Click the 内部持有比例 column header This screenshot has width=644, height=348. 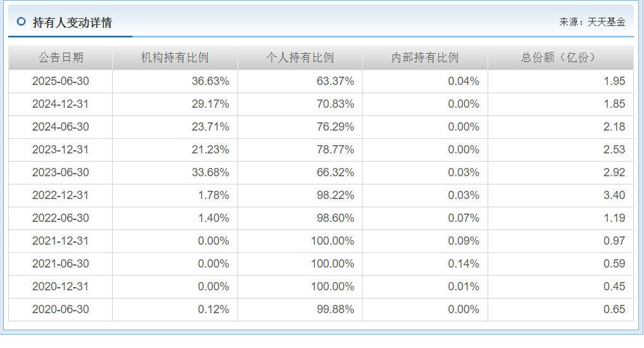425,58
